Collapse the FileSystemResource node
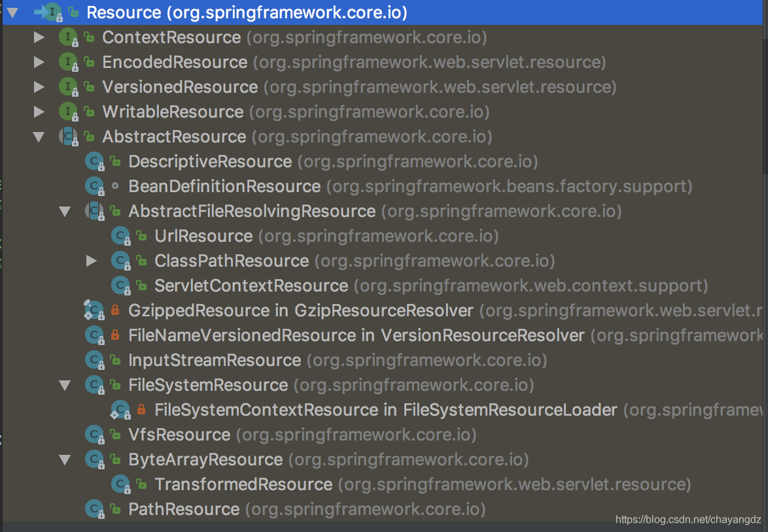 click(65, 386)
